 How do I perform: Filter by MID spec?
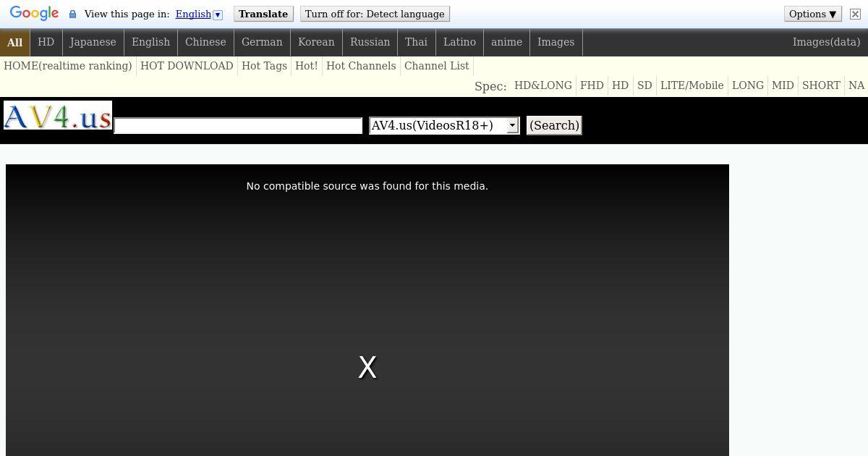(x=783, y=85)
